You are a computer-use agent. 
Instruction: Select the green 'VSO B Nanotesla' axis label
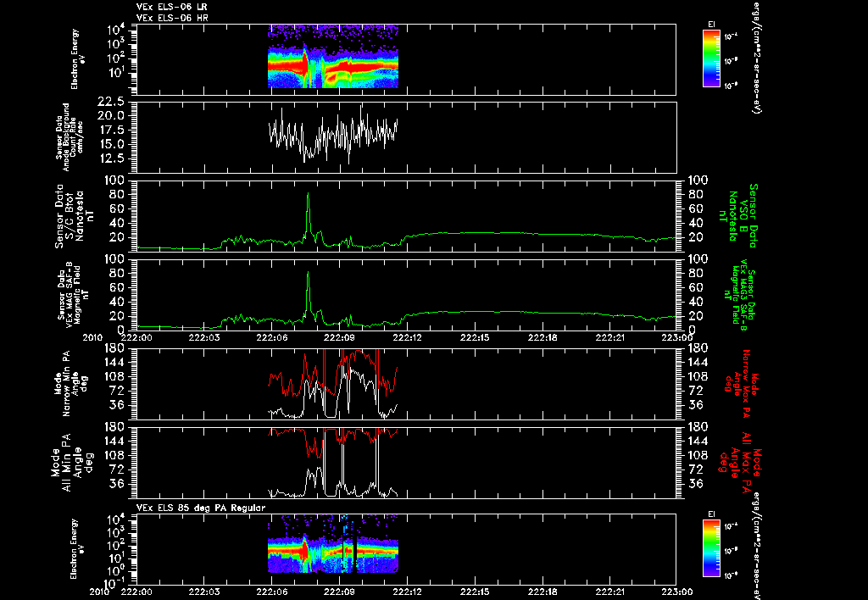737,216
